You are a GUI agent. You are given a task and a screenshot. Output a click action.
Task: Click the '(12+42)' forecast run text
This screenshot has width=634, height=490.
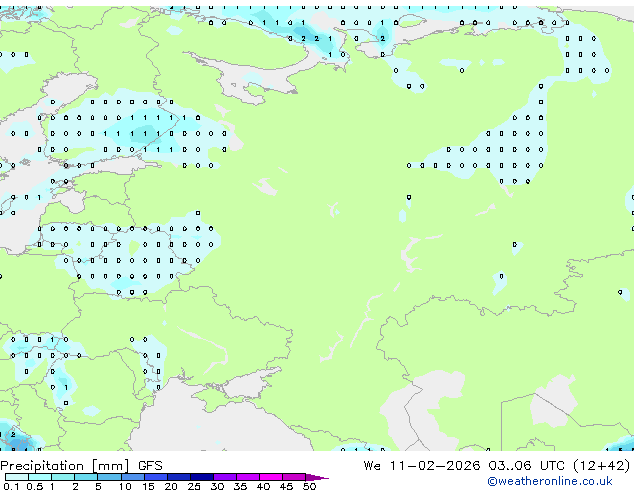pos(602,466)
